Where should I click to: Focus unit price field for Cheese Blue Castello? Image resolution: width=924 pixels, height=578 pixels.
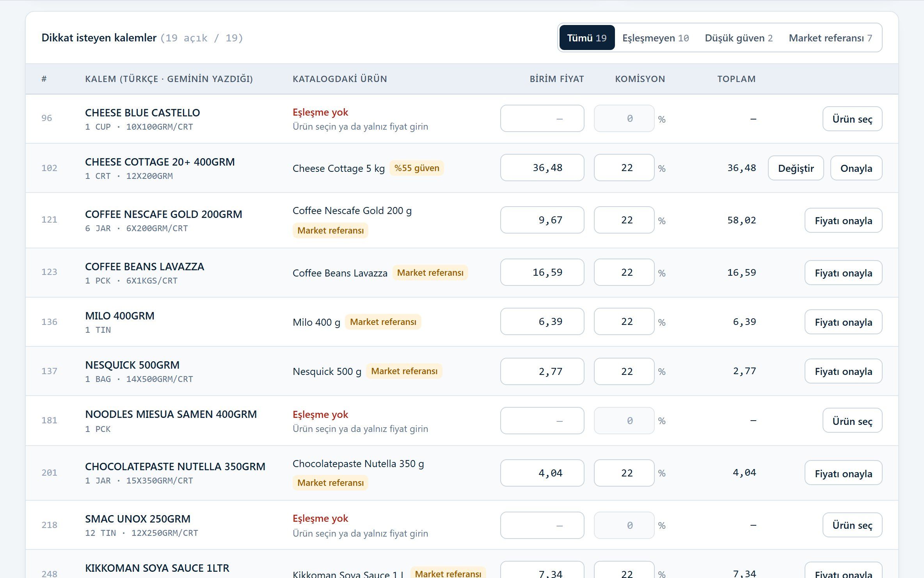(542, 118)
